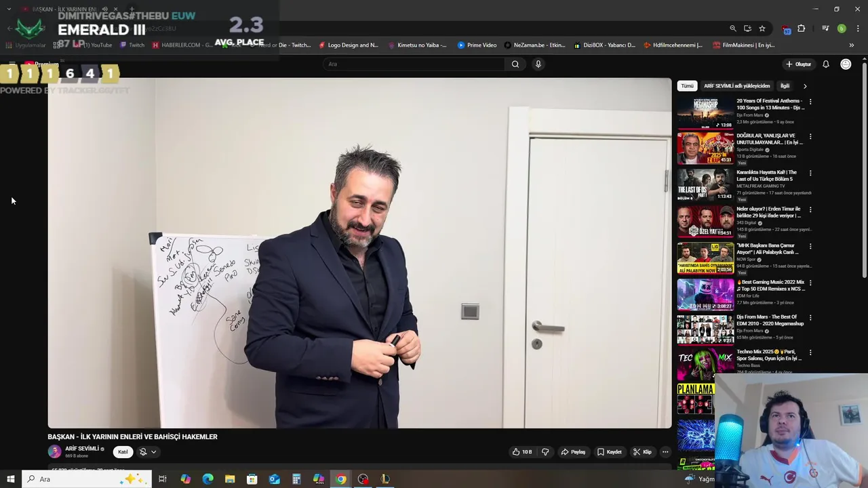Open YouTube notifications bell

coord(826,64)
